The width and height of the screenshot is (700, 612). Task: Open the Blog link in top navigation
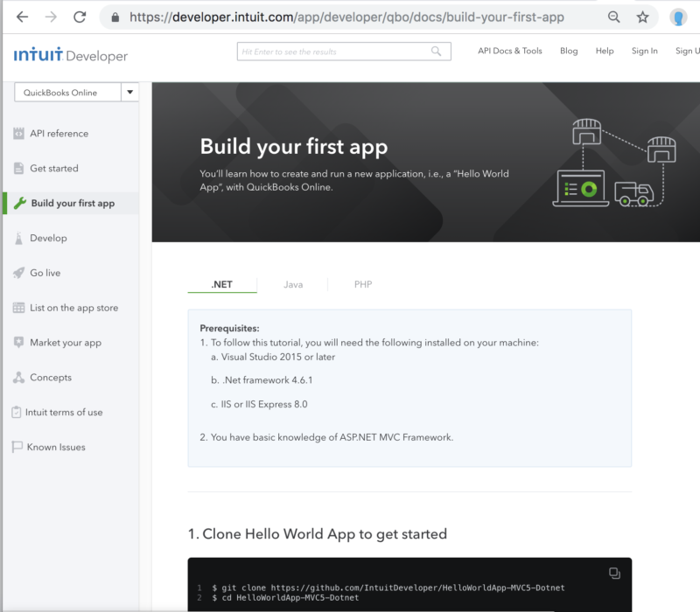[x=569, y=51]
